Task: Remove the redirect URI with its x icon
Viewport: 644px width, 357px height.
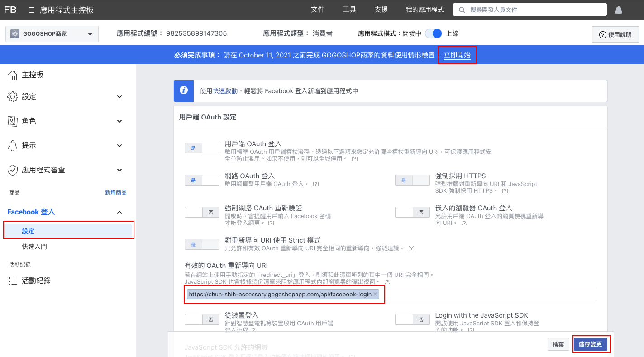Action: (375, 294)
